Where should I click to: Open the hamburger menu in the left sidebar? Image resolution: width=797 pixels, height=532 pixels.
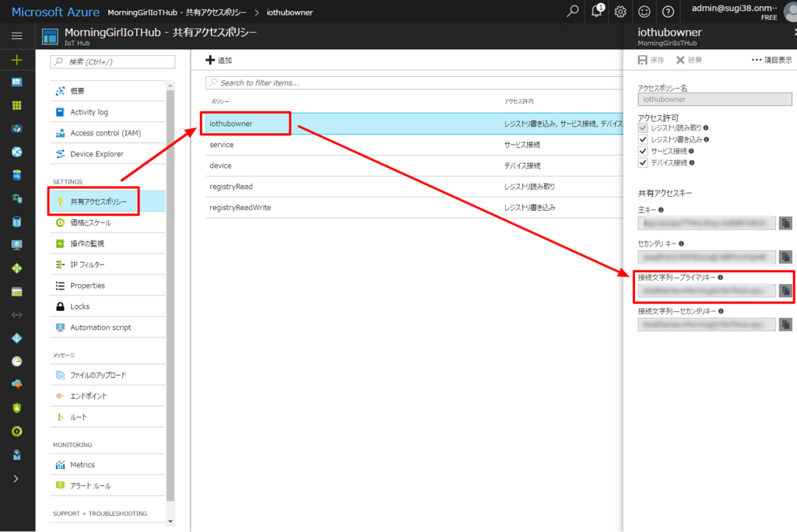tap(17, 36)
